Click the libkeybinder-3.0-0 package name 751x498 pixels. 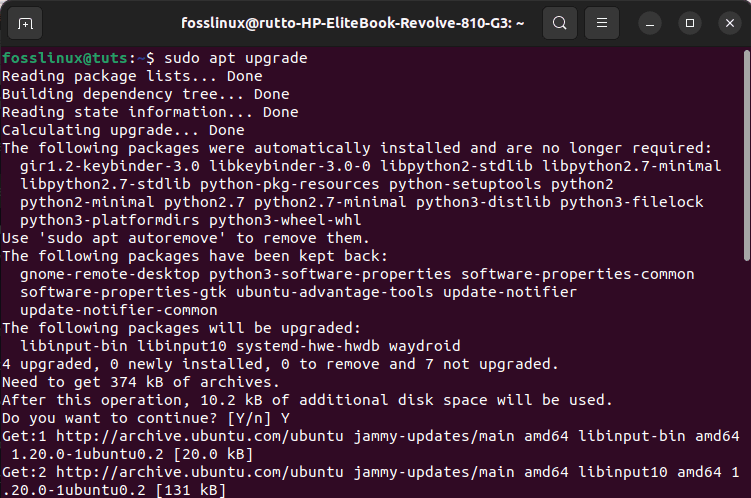pyautogui.click(x=290, y=166)
